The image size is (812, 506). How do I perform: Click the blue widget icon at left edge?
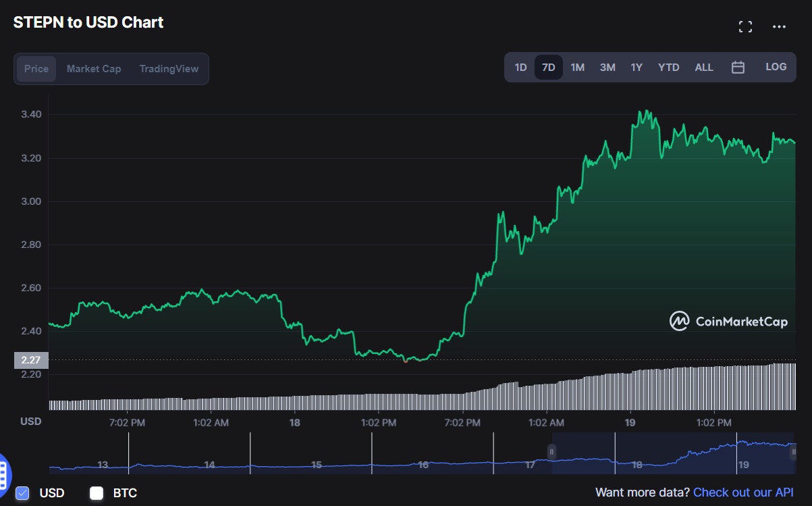click(3, 471)
